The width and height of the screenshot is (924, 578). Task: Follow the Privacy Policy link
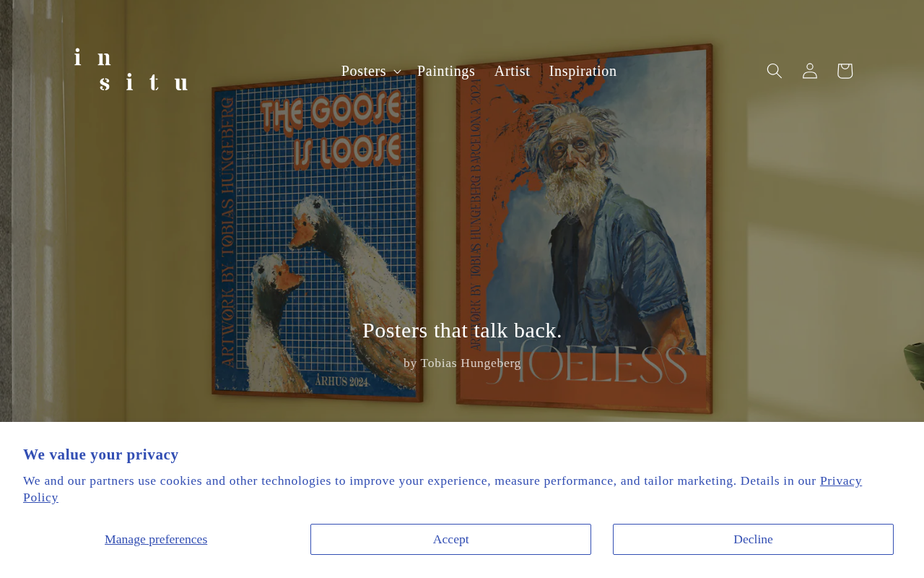(443, 489)
